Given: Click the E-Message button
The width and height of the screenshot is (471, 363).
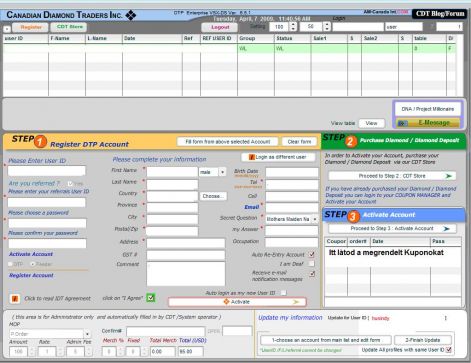Looking at the screenshot, I should (x=428, y=123).
